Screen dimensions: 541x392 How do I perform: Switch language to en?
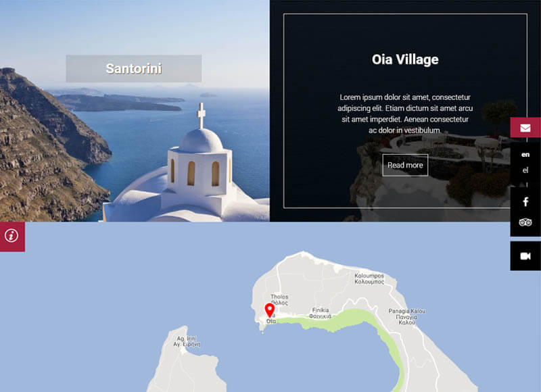[525, 155]
